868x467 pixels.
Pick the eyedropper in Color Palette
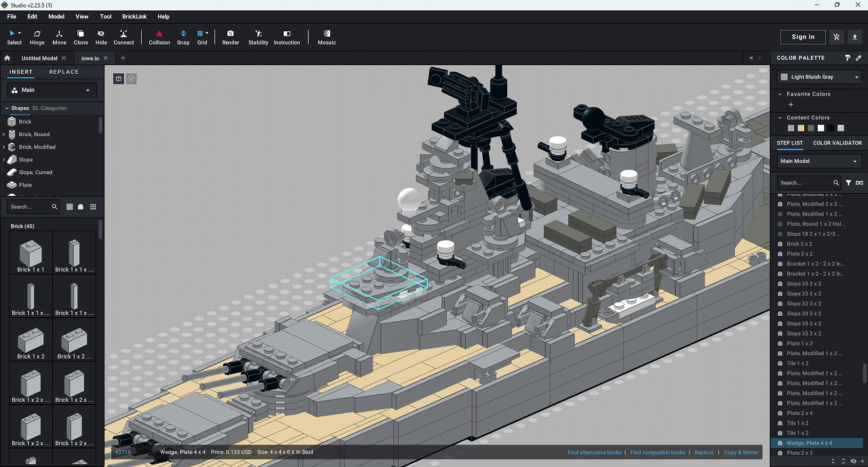pyautogui.click(x=859, y=58)
